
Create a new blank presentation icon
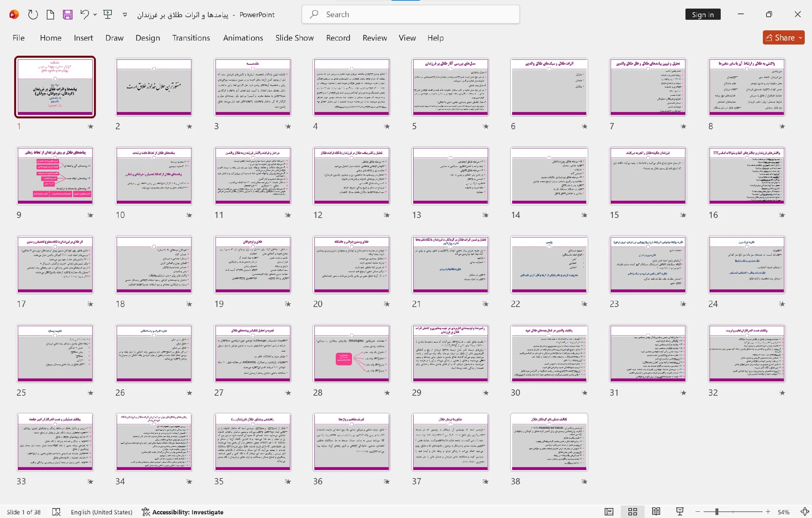pos(50,15)
